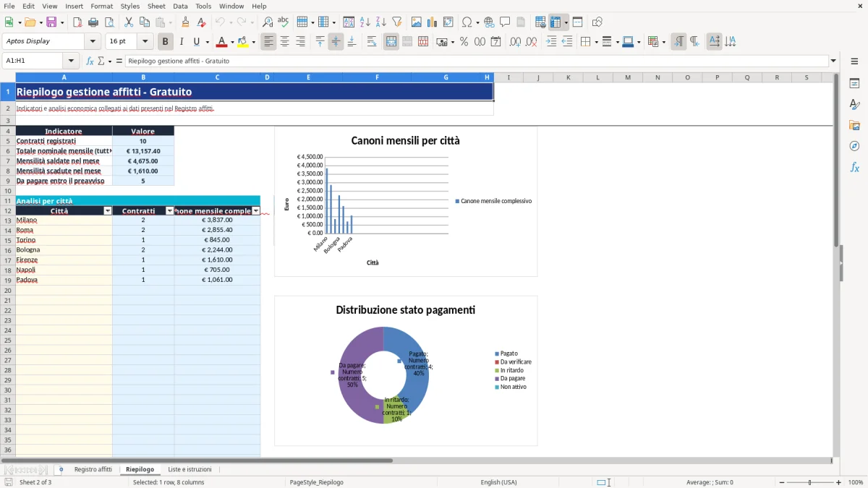Viewport: 868px width, 488px height.
Task: Open Name Box dropdown arrow
Action: point(71,61)
